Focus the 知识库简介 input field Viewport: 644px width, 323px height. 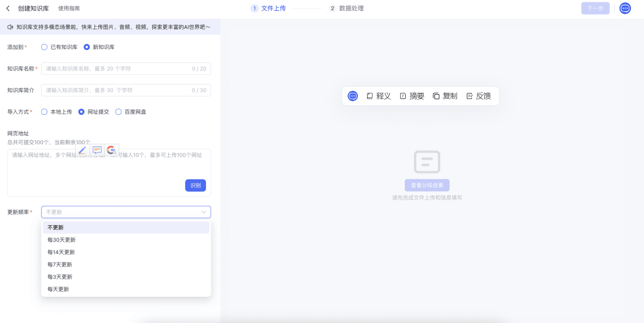(x=126, y=90)
